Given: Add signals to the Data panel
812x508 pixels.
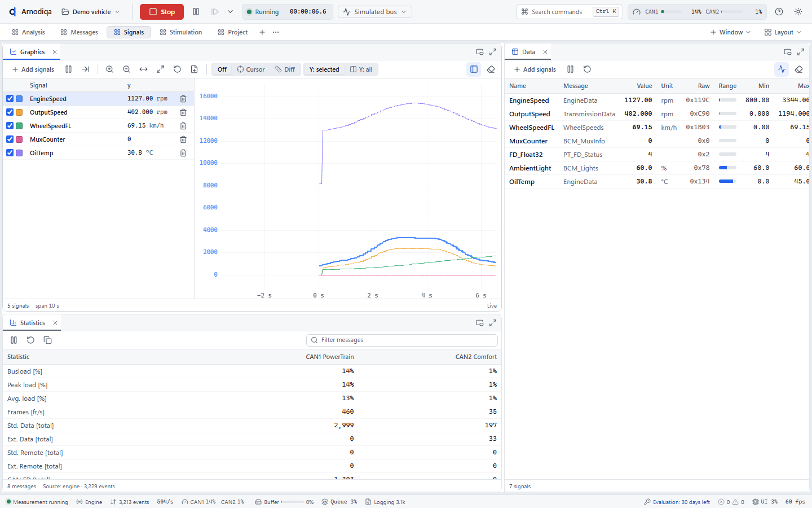Looking at the screenshot, I should tap(535, 69).
